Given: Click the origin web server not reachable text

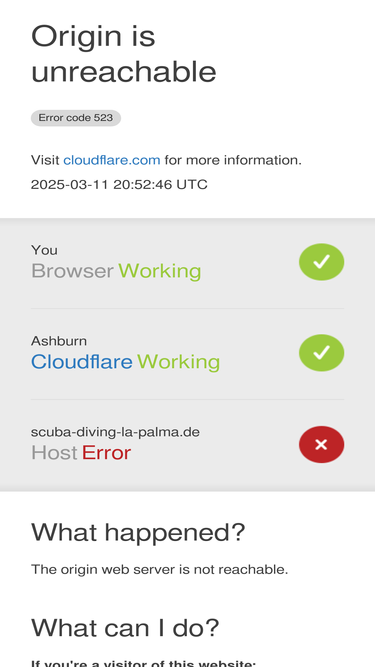Looking at the screenshot, I should (159, 569).
